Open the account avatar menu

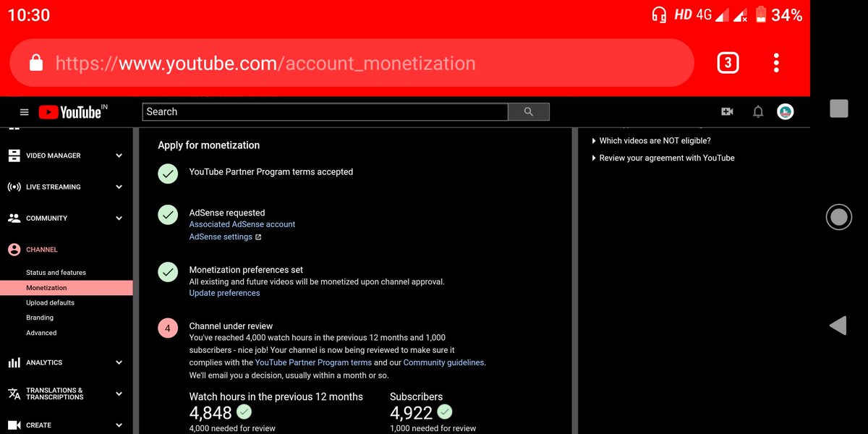click(x=786, y=111)
